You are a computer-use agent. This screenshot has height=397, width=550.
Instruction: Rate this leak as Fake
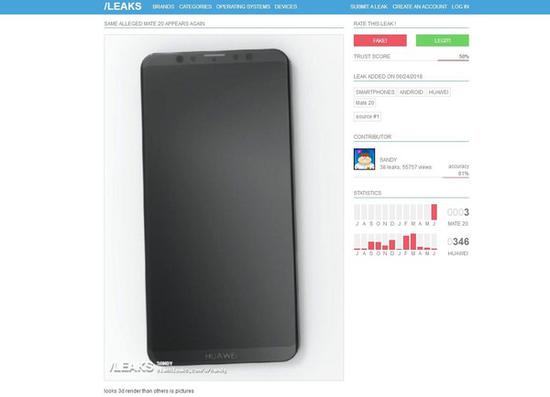pos(380,40)
